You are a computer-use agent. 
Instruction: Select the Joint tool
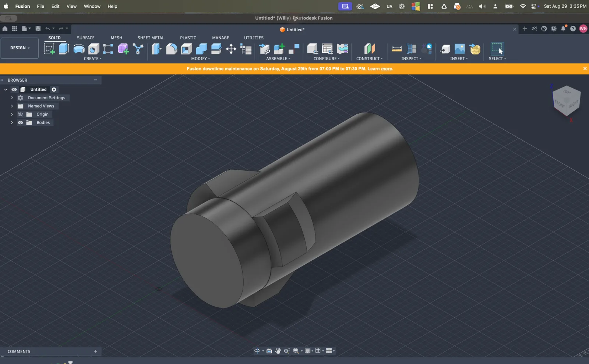(294, 49)
